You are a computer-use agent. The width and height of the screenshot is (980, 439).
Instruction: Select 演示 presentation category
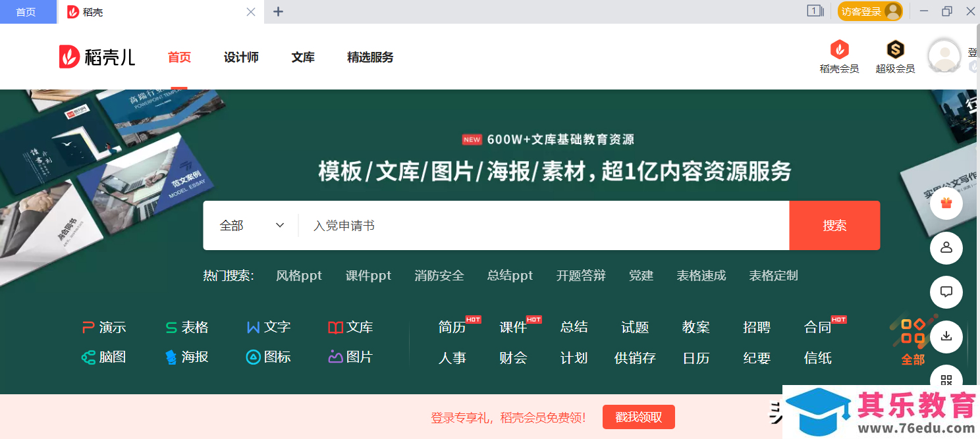click(x=104, y=327)
